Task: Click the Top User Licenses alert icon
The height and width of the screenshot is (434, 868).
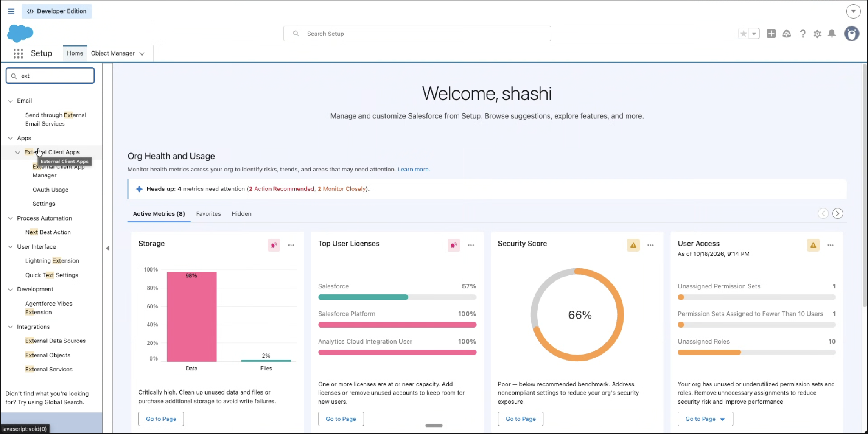Action: coord(454,245)
